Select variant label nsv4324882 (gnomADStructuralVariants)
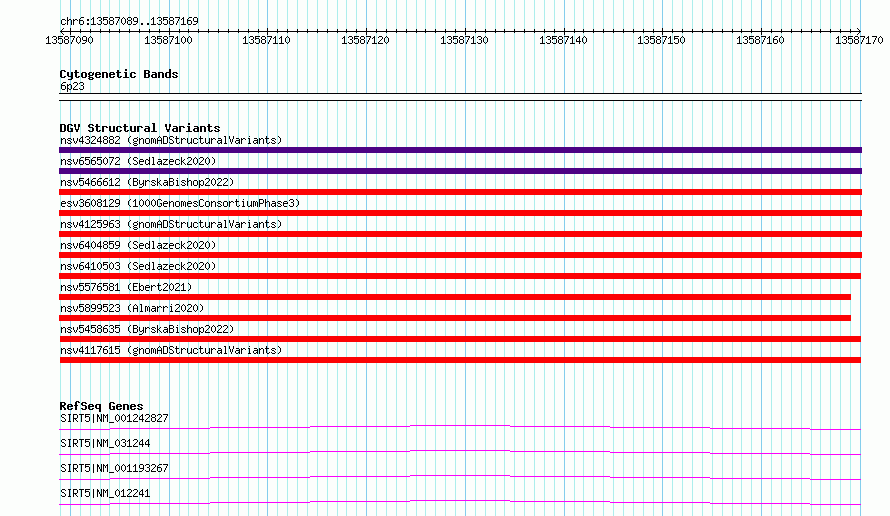Viewport: 890px width, 516px height. click(171, 140)
